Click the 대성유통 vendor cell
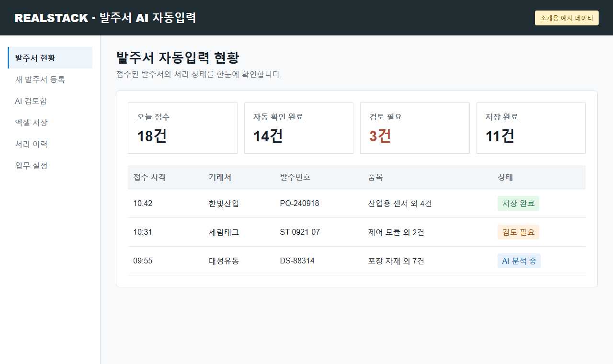613x364 pixels. tap(224, 261)
